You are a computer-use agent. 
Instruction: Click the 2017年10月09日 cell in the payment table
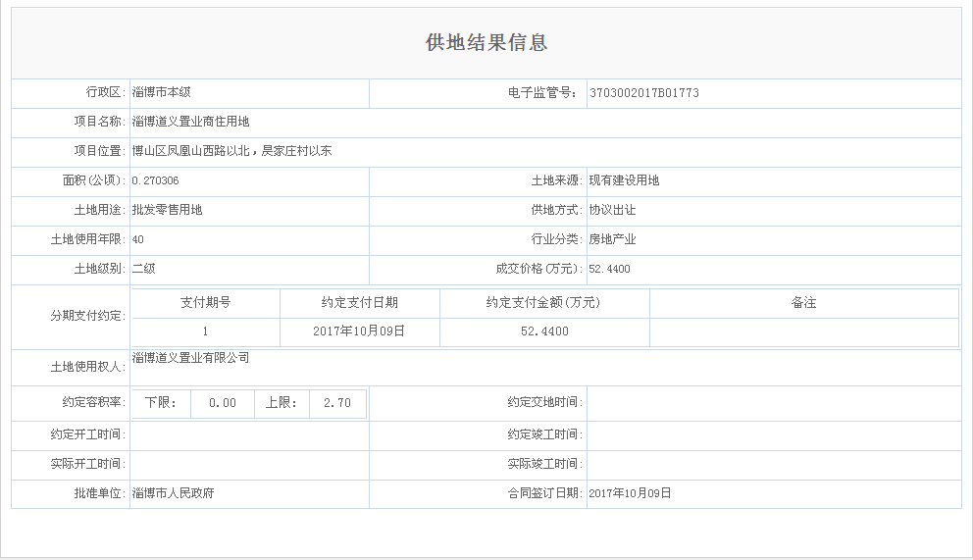(x=359, y=331)
